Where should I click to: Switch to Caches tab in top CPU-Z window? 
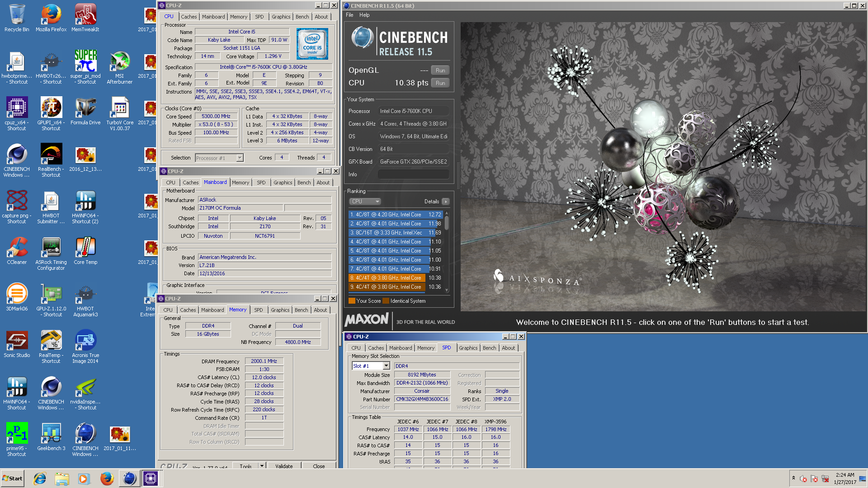(x=189, y=17)
